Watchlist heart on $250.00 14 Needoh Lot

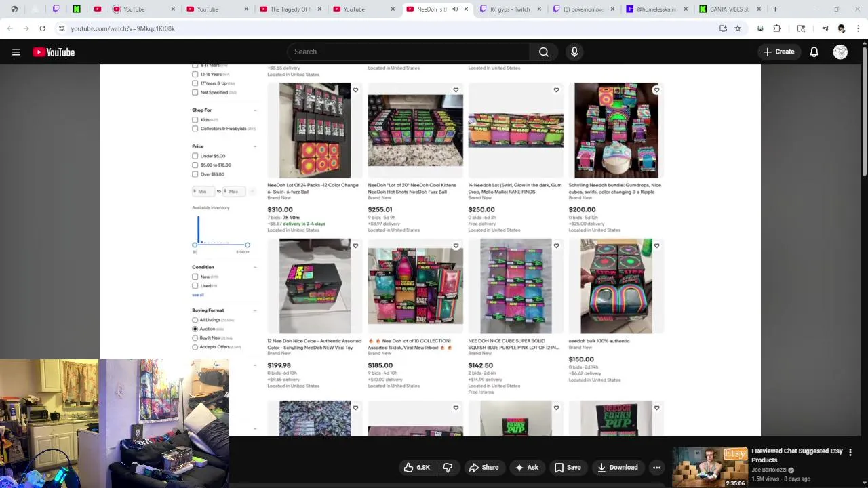556,90
